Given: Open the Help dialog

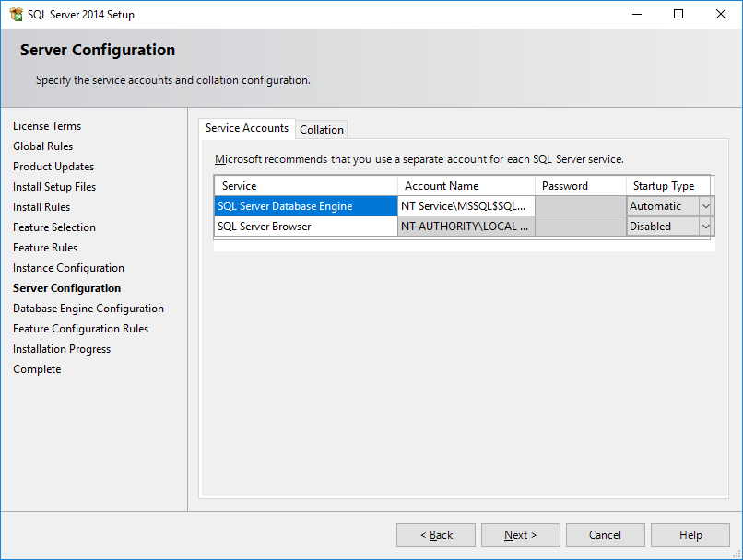Looking at the screenshot, I should click(690, 534).
